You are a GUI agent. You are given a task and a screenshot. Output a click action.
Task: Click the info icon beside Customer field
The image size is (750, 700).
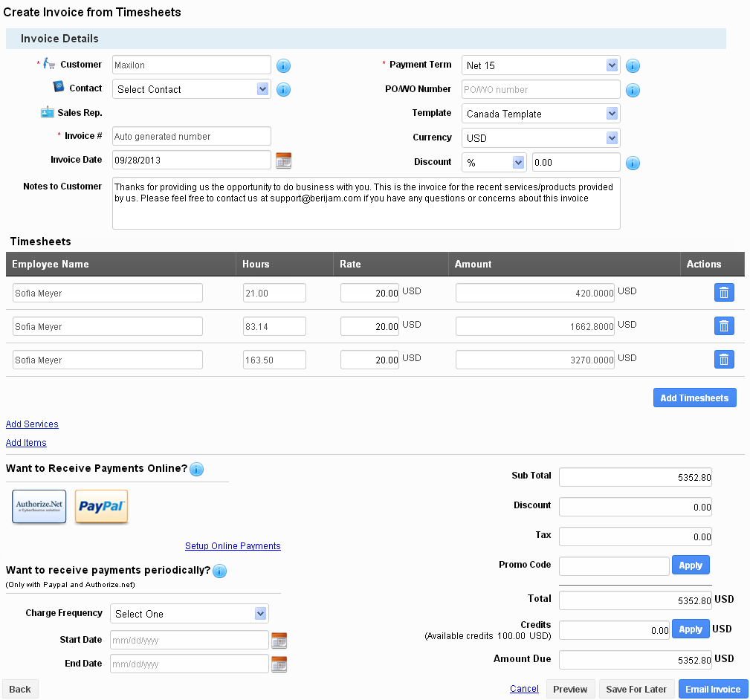(x=283, y=66)
